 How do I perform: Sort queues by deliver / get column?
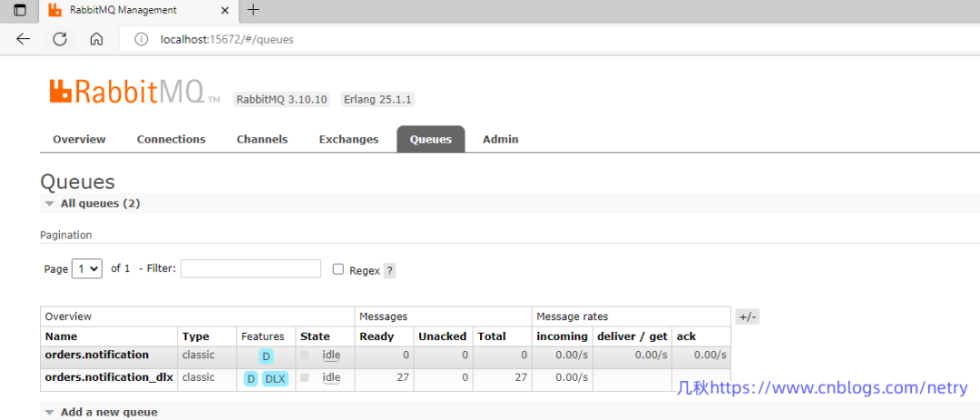point(632,337)
